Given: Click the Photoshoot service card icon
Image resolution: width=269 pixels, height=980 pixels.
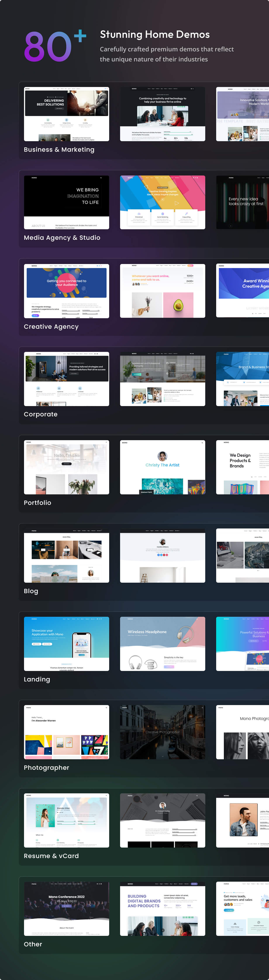Looking at the screenshot, I should click(x=139, y=214).
